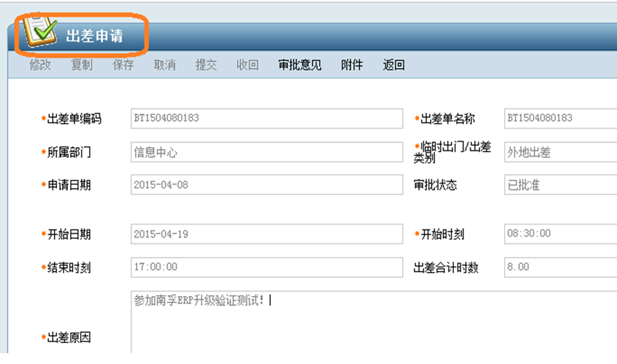The height and width of the screenshot is (364, 617).
Task: Open the 临时出门/出差类别 field showing 外地出差
Action: tap(560, 152)
